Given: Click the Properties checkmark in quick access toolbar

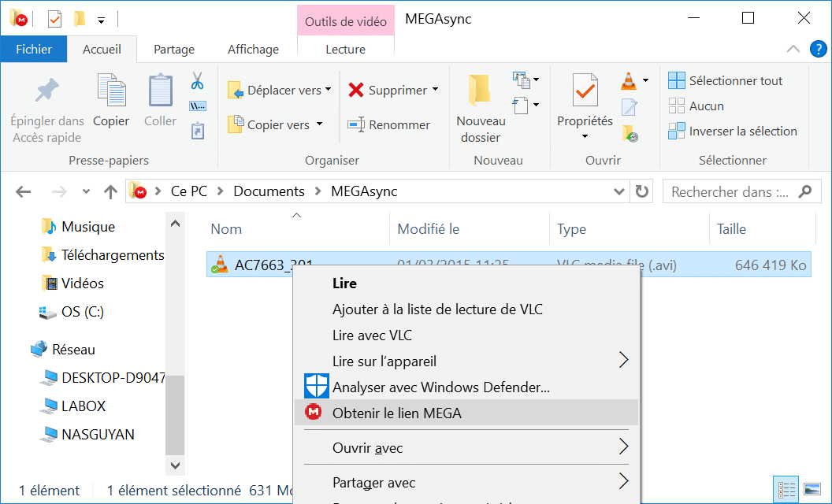Looking at the screenshot, I should click(x=54, y=20).
